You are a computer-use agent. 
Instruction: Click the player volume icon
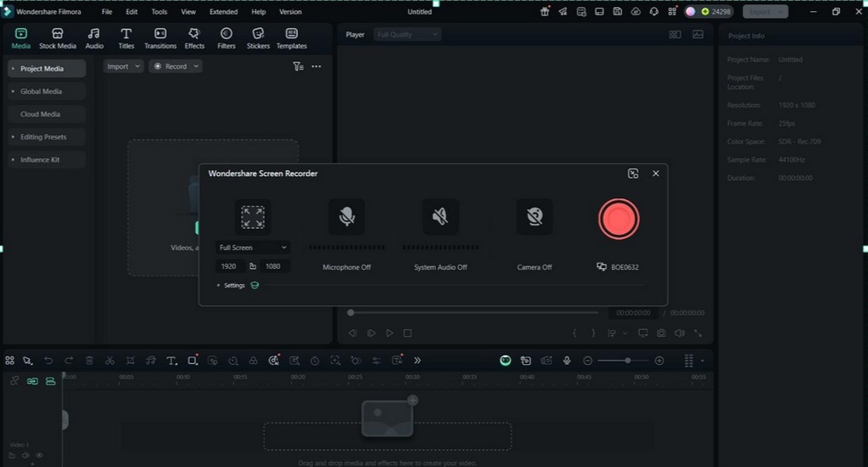click(x=679, y=333)
